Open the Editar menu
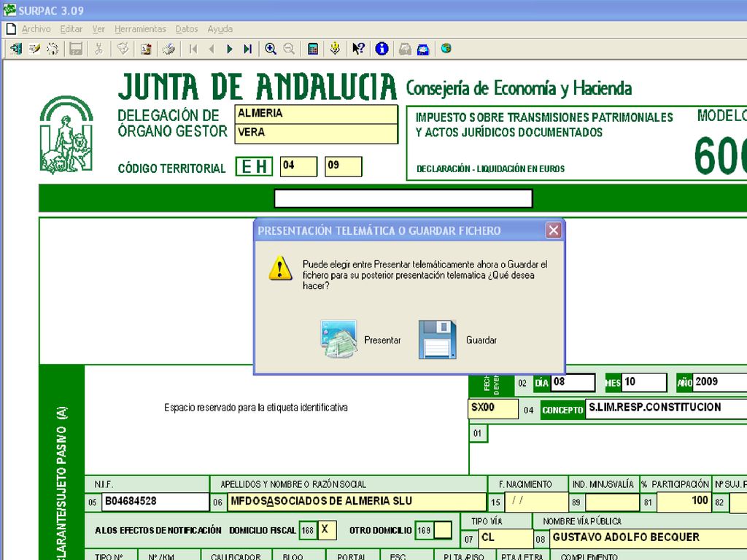 (71, 29)
